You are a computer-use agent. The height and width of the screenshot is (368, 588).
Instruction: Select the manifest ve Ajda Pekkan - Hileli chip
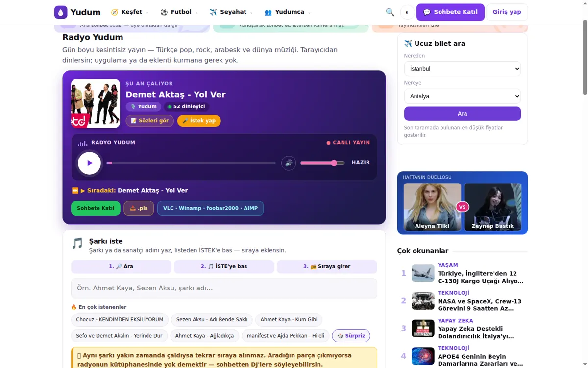click(286, 336)
